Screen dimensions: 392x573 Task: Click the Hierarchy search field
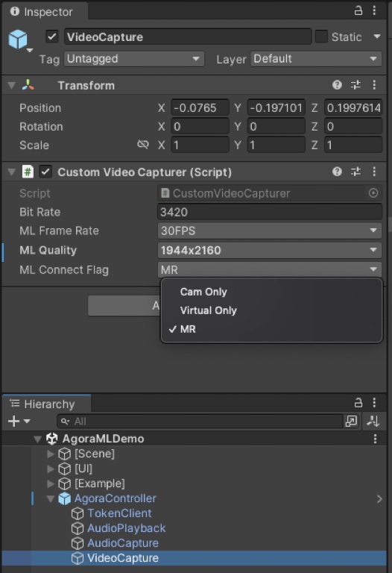tap(199, 422)
